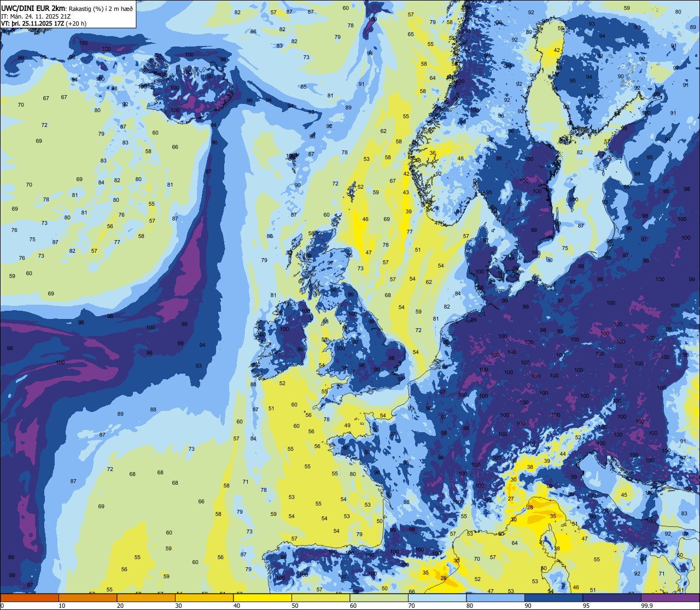Click the legend tick label 99.9
The image size is (700, 610).
(646, 606)
